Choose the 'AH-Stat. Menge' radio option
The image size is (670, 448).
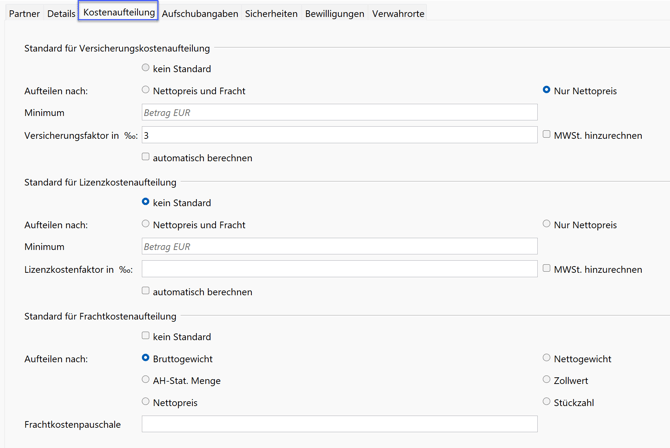pyautogui.click(x=146, y=380)
